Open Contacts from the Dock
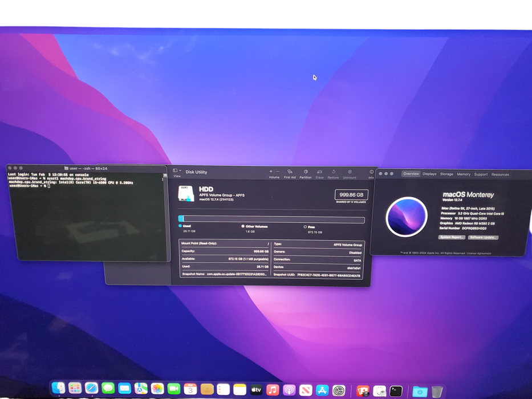Viewport: 532px width, 399px height. click(x=206, y=389)
